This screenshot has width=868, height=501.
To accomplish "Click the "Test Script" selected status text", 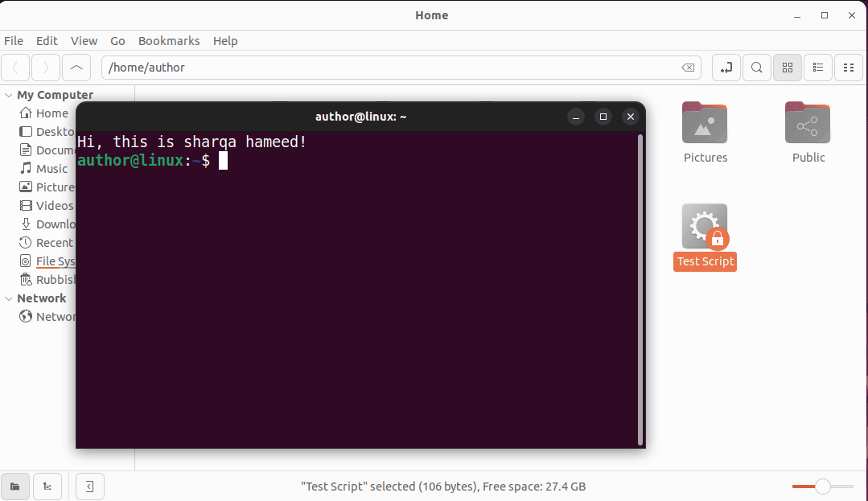I will click(x=443, y=487).
